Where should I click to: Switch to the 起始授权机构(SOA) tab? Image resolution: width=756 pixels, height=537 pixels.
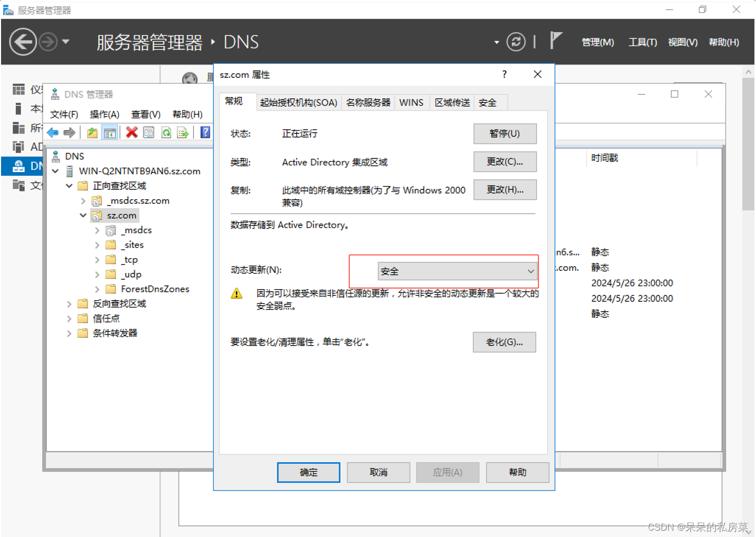click(x=298, y=102)
